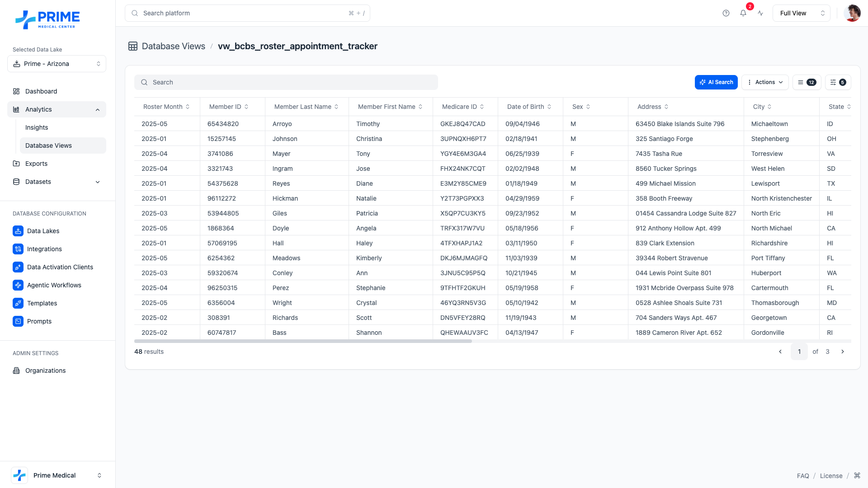
Task: Open the Prime - Arizona data lake dropdown
Action: [x=57, y=64]
